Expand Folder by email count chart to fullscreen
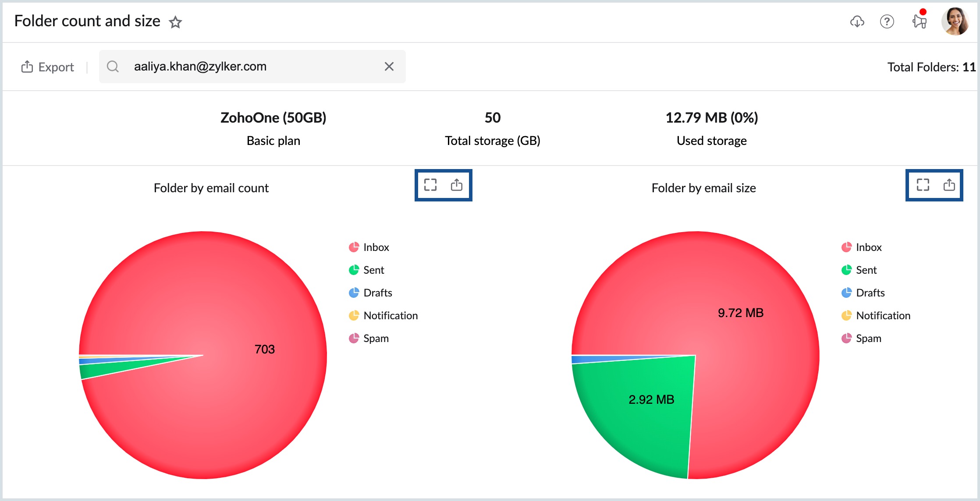Image resolution: width=980 pixels, height=501 pixels. coord(430,185)
